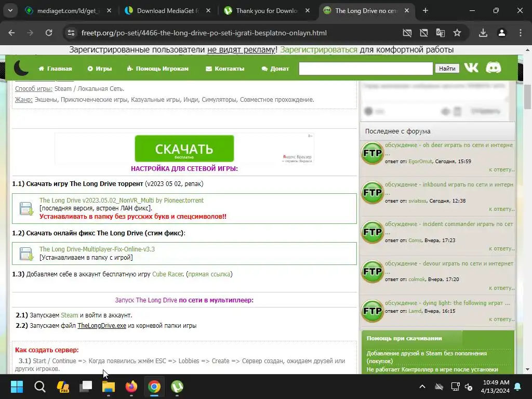Bookmark this page with the star
This screenshot has height=399, width=532.
pos(457,33)
